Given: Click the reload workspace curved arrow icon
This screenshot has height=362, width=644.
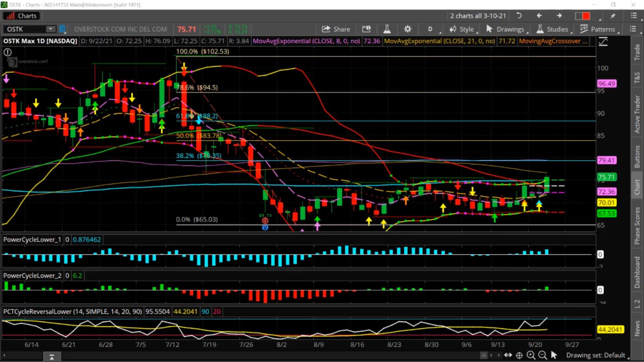Looking at the screenshot, I should click(519, 16).
